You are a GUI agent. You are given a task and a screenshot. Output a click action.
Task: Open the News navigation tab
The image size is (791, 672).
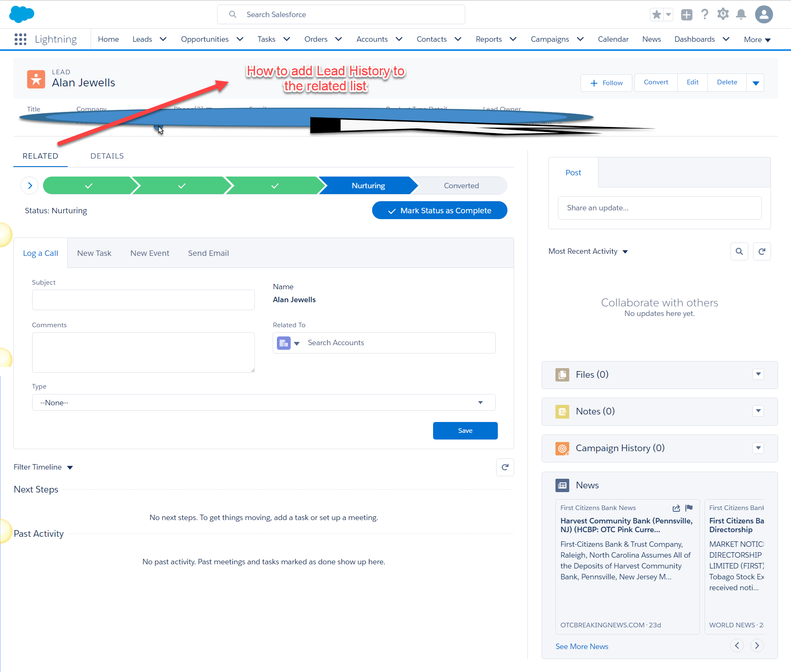coord(652,39)
